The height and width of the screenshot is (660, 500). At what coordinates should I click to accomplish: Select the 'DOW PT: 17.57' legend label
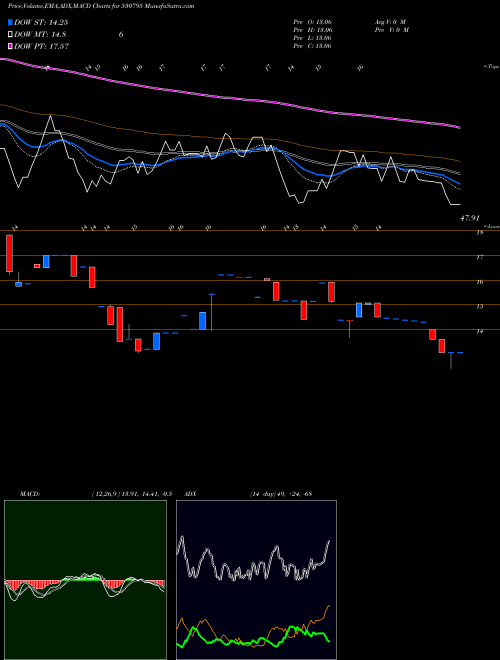[41, 46]
